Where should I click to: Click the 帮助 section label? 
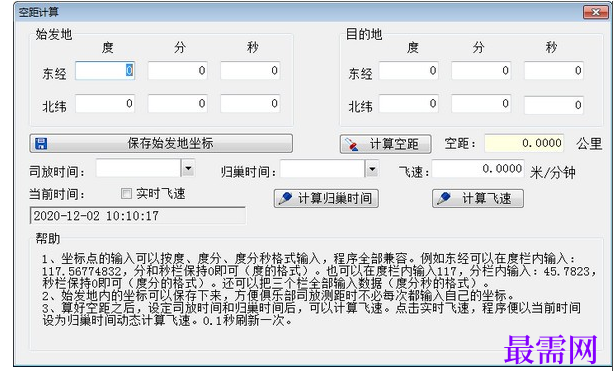(48, 238)
